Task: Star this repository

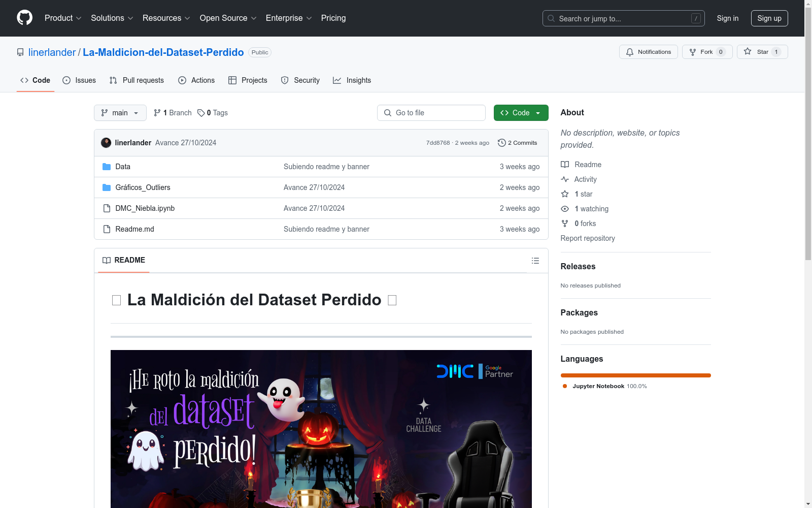Action: tap(762, 52)
